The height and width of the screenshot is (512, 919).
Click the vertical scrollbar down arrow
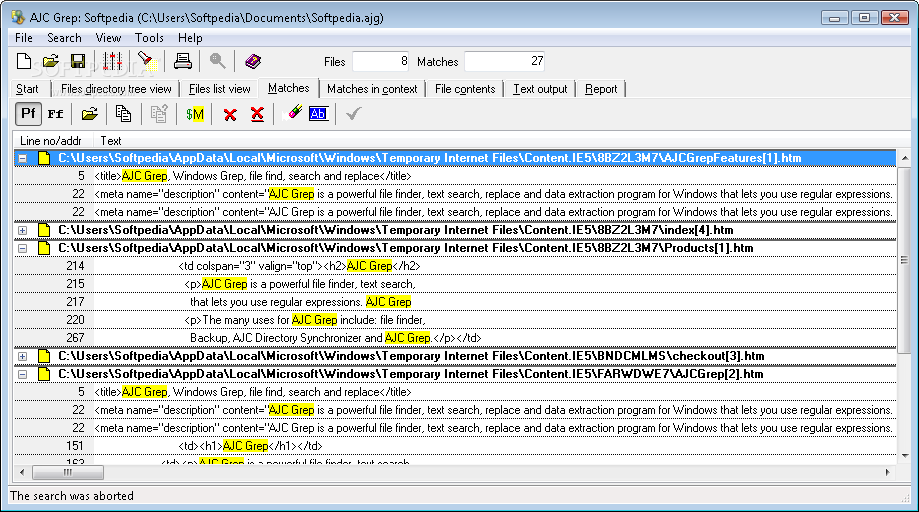(904, 456)
